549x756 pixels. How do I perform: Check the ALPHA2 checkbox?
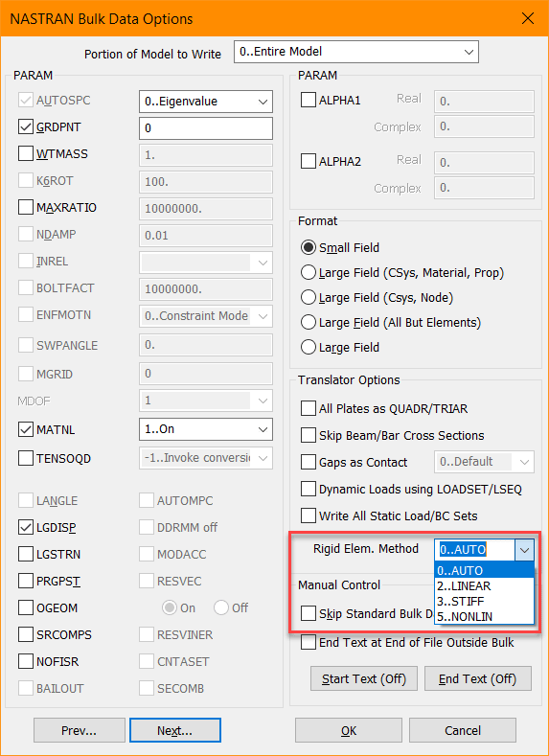(308, 161)
